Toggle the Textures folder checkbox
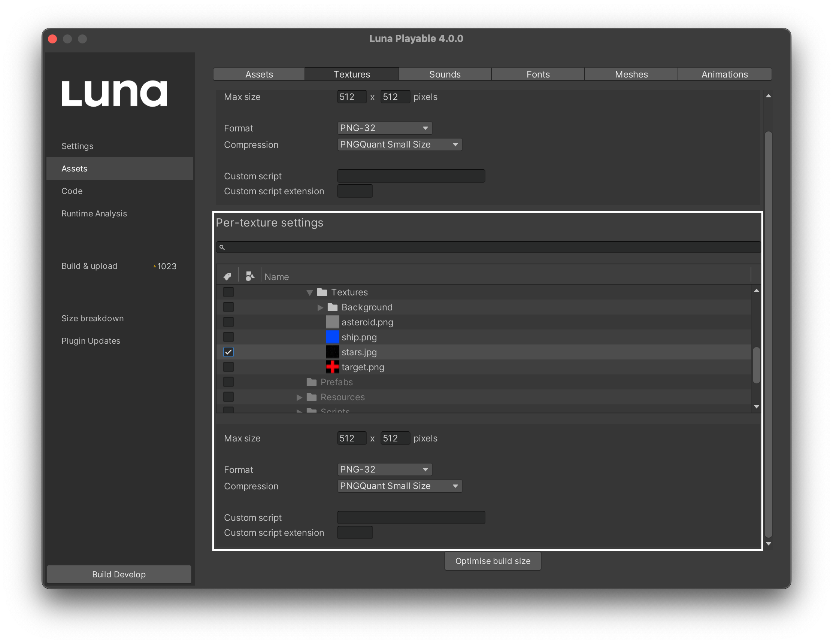 coord(228,292)
